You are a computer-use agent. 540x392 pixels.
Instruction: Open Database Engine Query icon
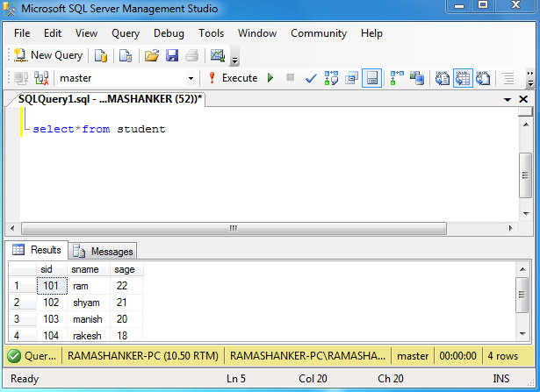[x=101, y=55]
